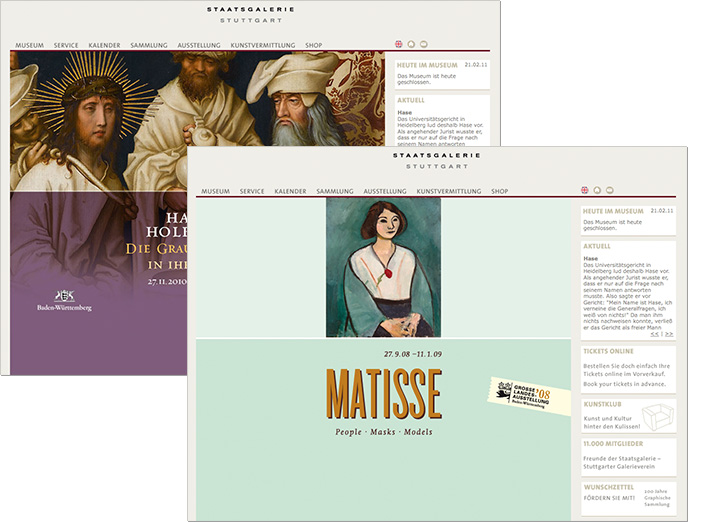Click the British flag icon in back window
Viewport: 725px width, 522px height.
(x=399, y=44)
